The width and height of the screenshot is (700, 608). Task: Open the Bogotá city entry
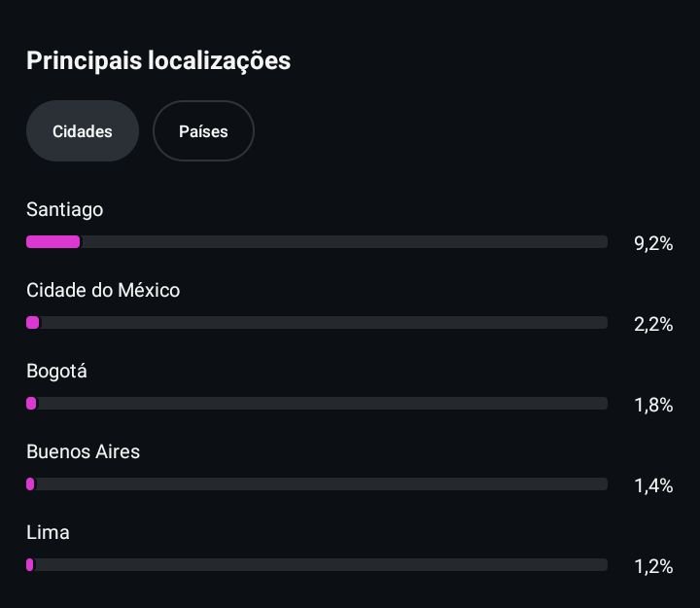[x=56, y=371]
